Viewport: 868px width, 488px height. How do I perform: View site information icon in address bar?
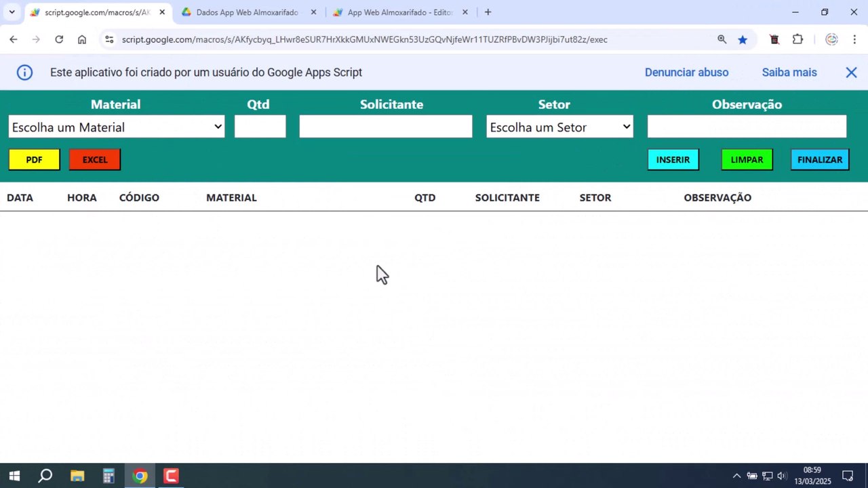tap(109, 39)
